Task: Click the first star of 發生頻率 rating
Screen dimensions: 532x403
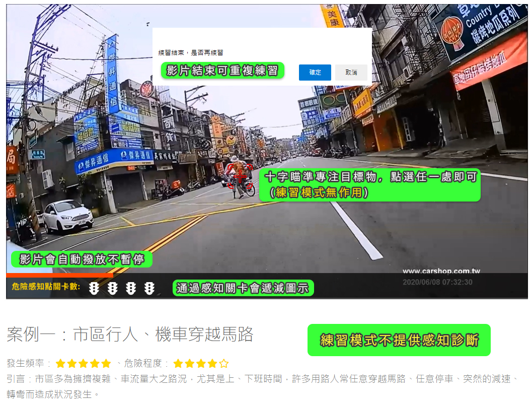Action: tap(61, 363)
